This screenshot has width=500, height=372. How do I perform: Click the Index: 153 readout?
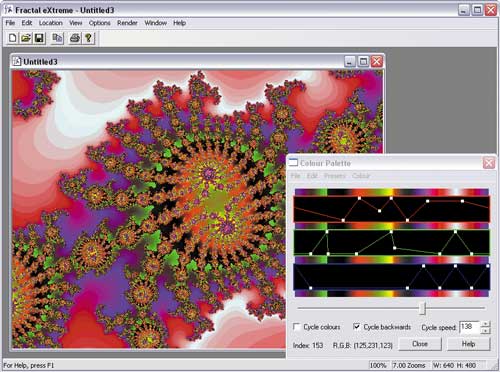click(x=308, y=345)
